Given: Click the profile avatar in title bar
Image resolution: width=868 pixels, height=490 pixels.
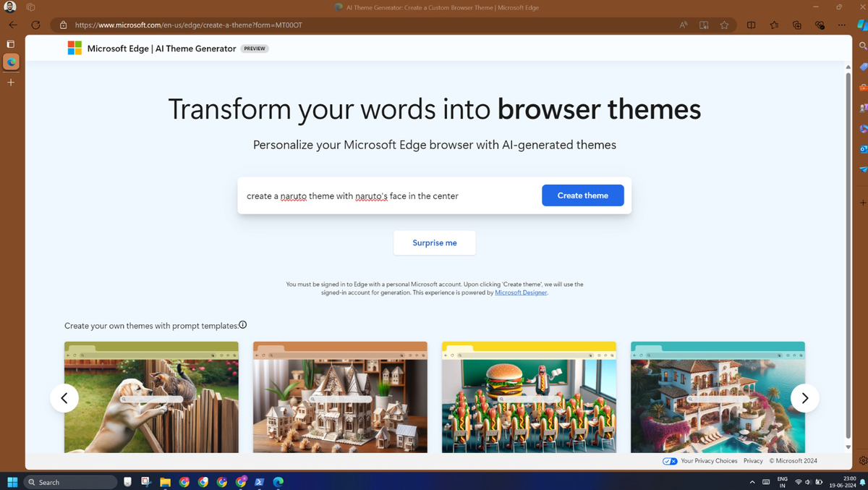Looking at the screenshot, I should coord(10,7).
